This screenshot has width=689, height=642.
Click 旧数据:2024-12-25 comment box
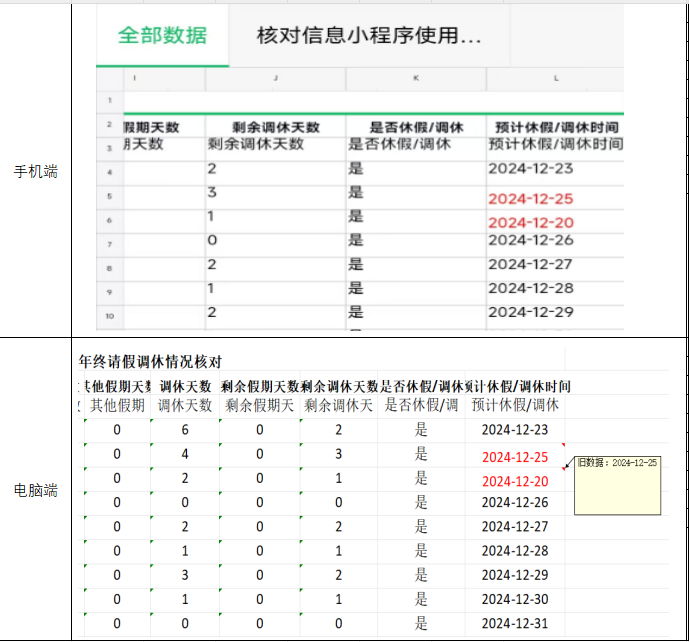(x=617, y=485)
